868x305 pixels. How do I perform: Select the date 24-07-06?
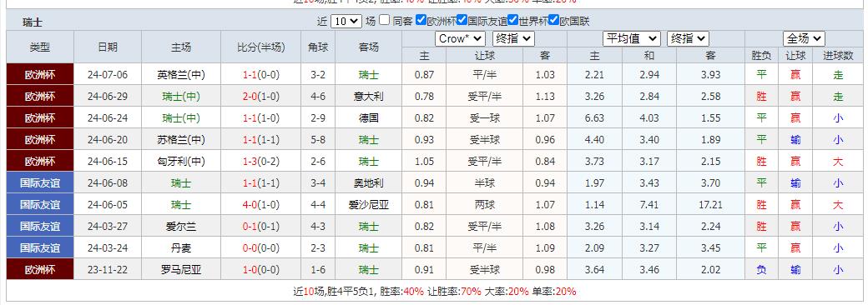(x=108, y=75)
